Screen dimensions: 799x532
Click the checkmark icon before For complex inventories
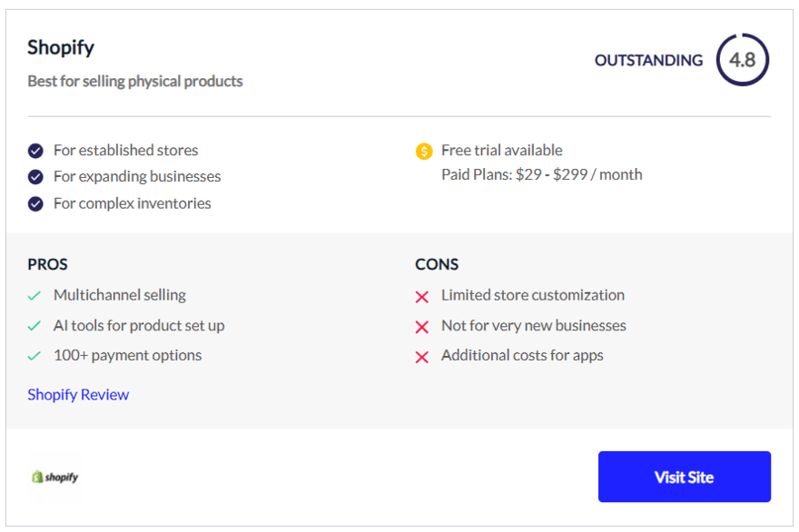tap(35, 203)
